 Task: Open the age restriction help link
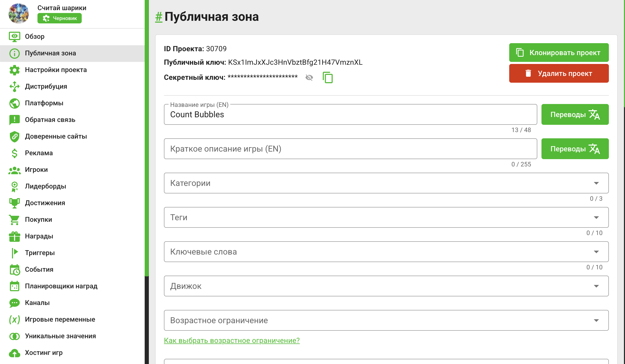coord(232,340)
